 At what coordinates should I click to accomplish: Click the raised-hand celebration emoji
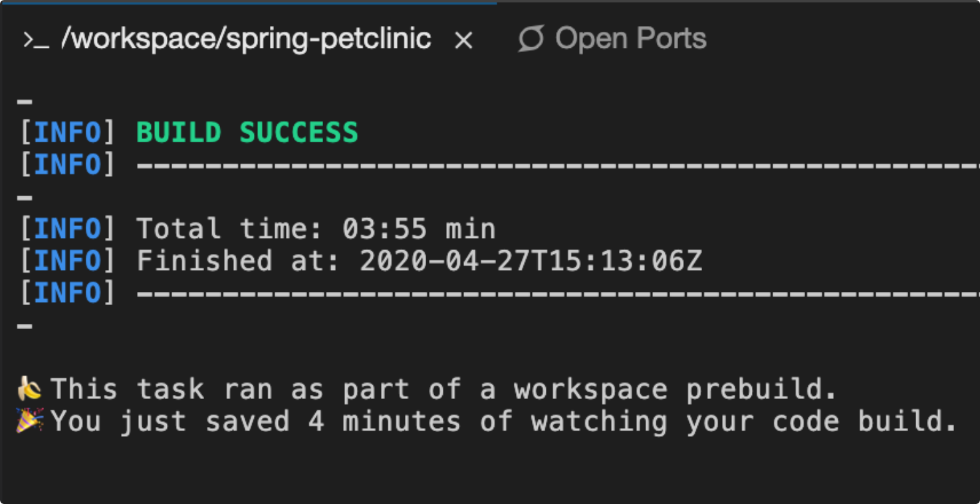point(29,388)
